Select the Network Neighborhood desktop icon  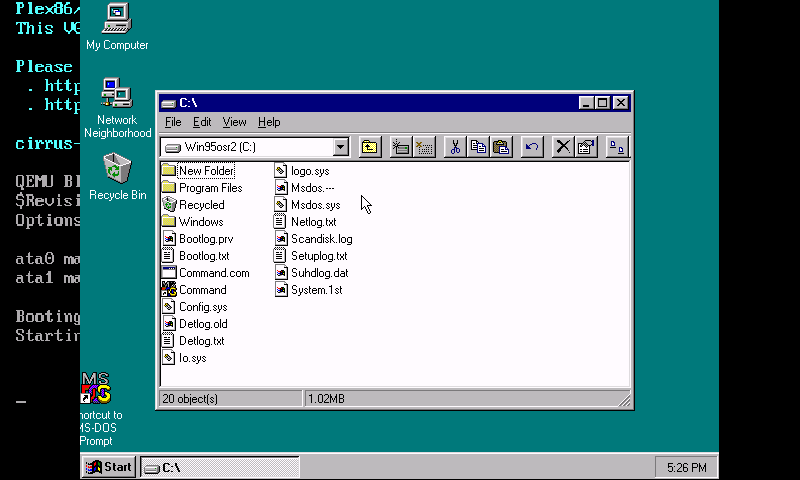(x=117, y=108)
